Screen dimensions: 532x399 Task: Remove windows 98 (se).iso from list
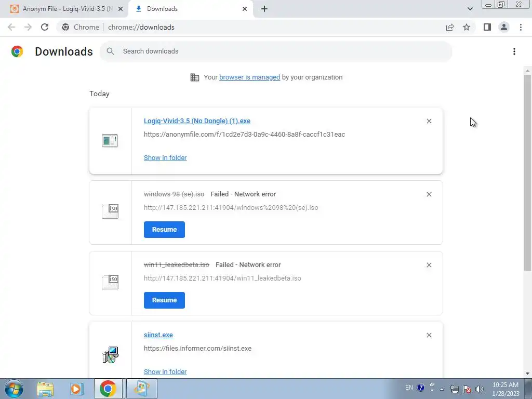[x=429, y=194]
